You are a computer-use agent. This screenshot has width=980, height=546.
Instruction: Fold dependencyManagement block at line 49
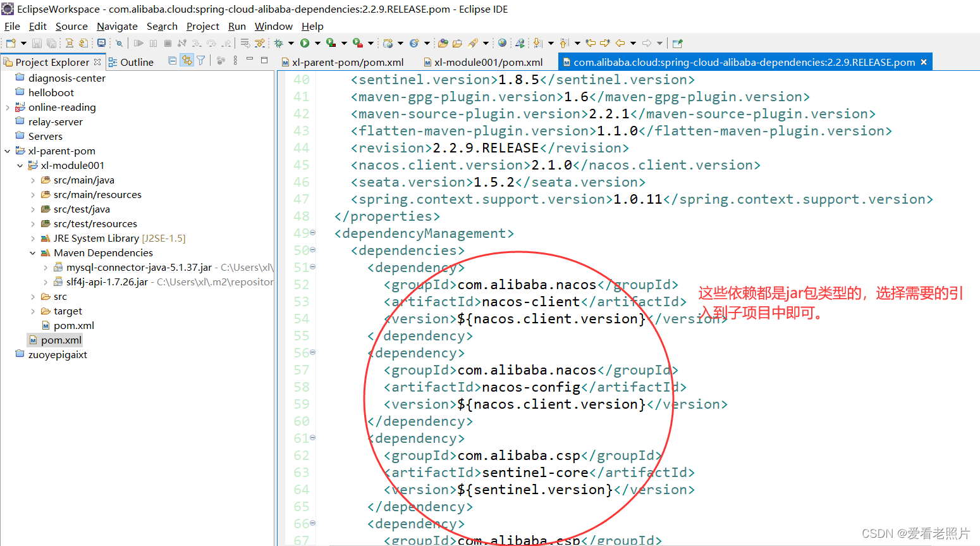point(312,233)
